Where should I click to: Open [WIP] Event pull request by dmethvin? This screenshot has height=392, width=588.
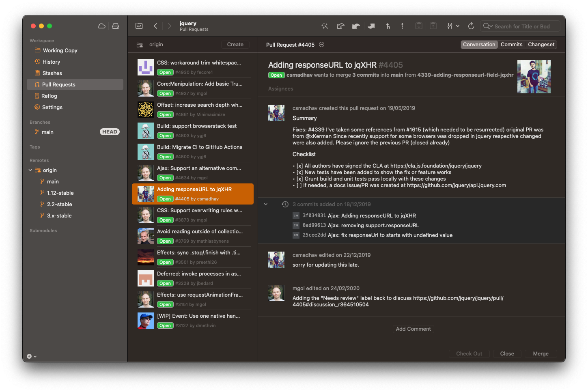193,321
